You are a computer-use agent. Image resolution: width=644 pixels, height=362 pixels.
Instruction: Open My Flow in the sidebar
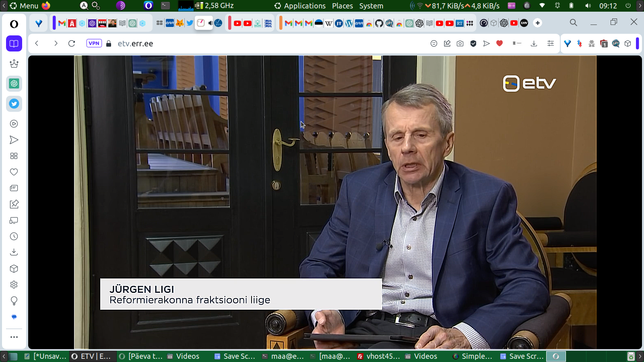(x=14, y=140)
